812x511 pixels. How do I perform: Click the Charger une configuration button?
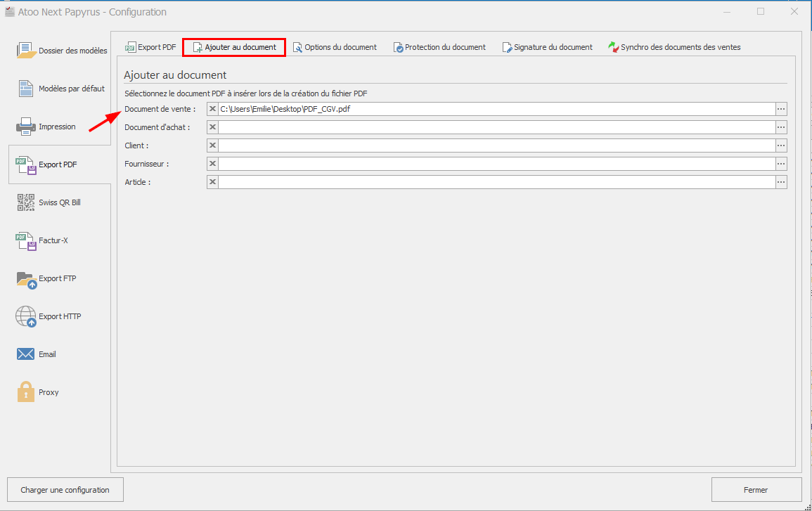[x=65, y=490]
